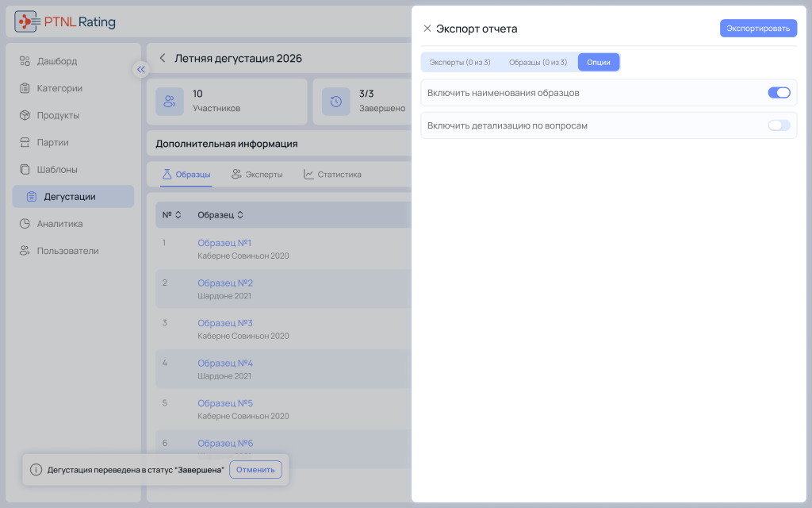Click the Партии store icon
This screenshot has width=812, height=508.
25,142
